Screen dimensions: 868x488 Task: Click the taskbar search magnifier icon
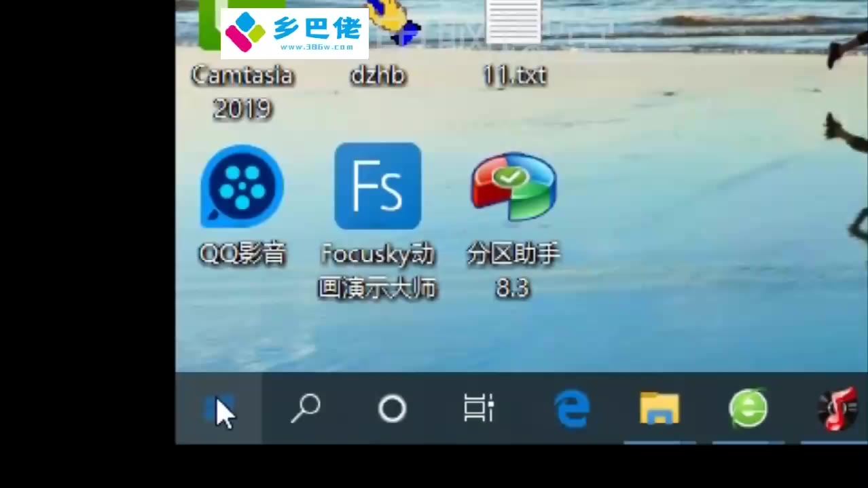pyautogui.click(x=306, y=409)
